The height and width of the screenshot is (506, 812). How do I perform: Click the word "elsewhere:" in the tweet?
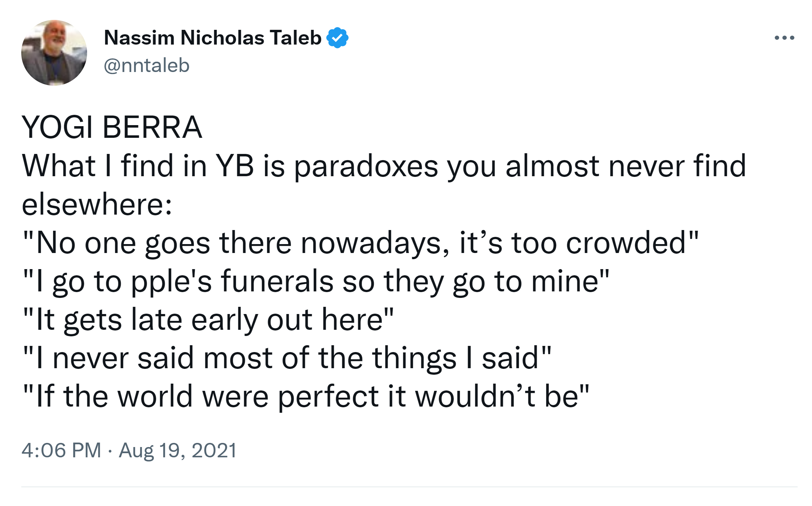97,205
